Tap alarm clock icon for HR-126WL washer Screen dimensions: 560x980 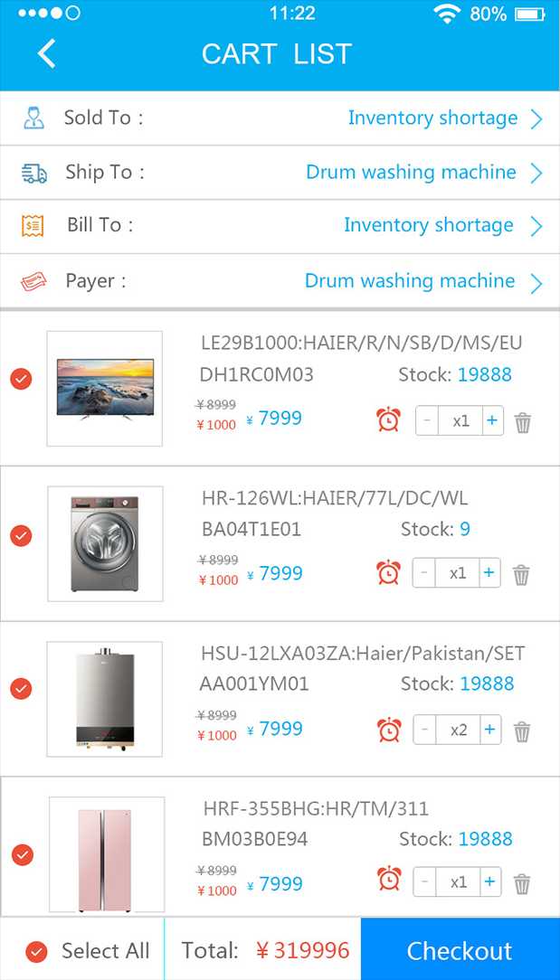(389, 573)
